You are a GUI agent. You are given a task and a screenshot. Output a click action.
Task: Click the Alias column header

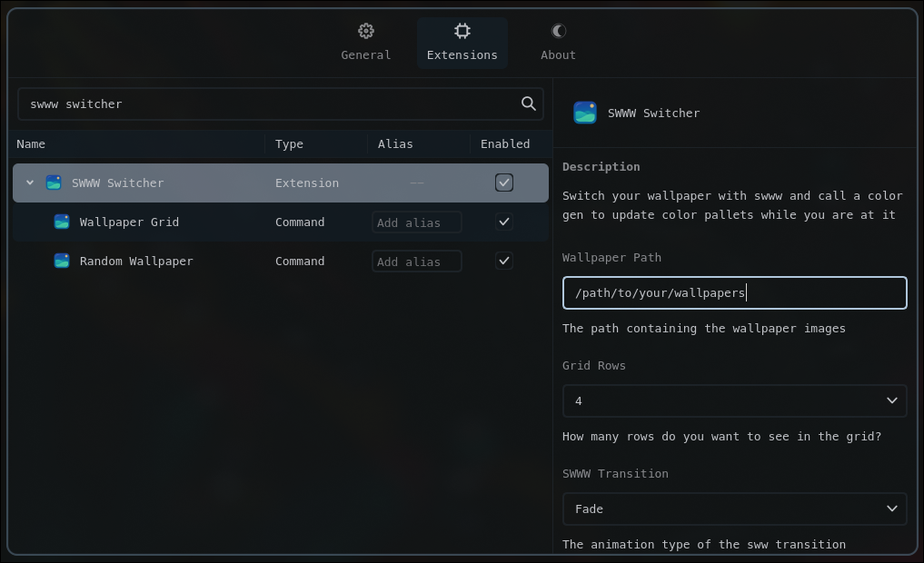click(395, 143)
